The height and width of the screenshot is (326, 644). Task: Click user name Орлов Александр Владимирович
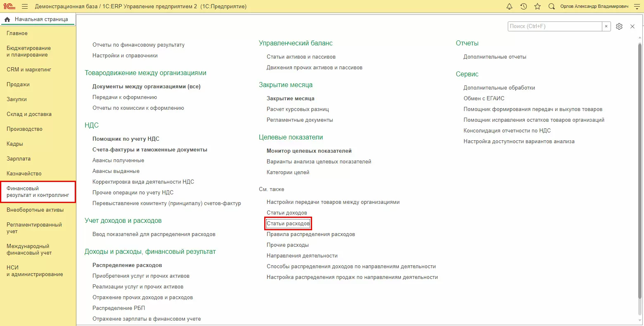click(594, 7)
